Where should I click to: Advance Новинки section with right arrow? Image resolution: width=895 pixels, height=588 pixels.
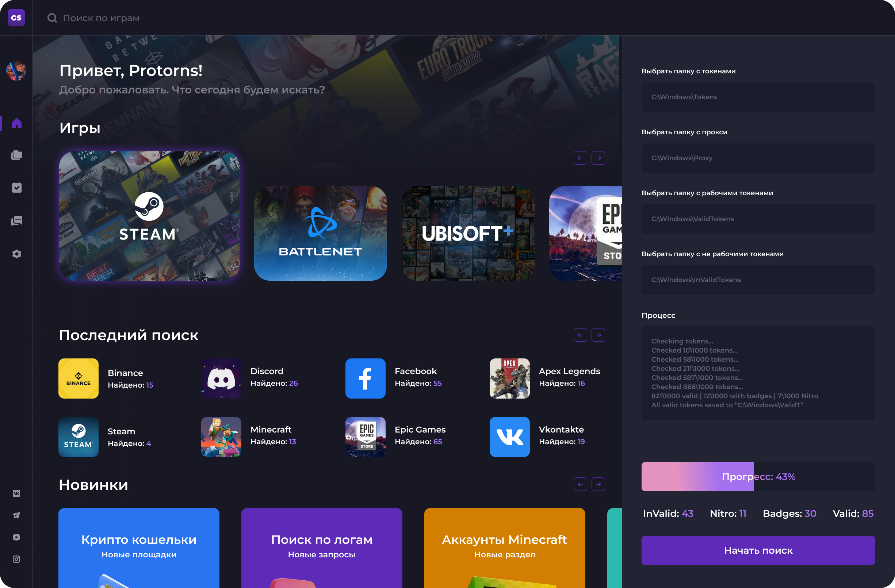[x=598, y=484]
